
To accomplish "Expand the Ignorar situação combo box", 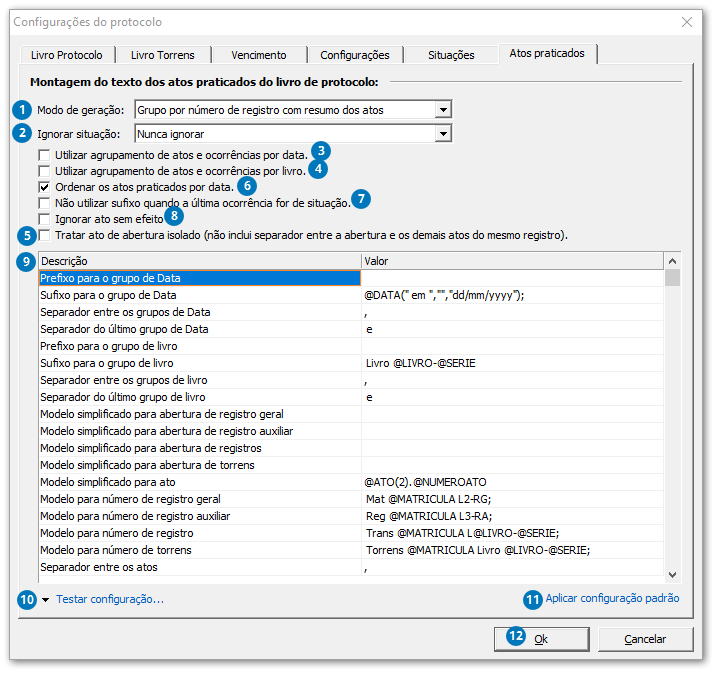I will [443, 133].
